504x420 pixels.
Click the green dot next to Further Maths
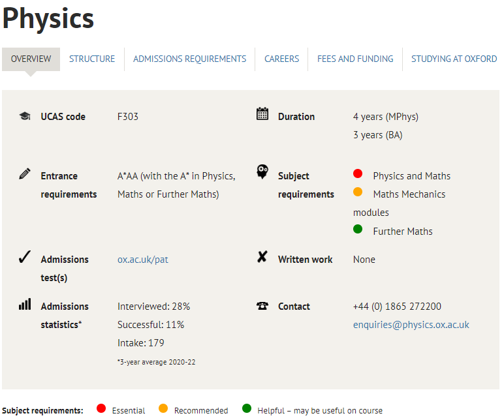pyautogui.click(x=358, y=229)
